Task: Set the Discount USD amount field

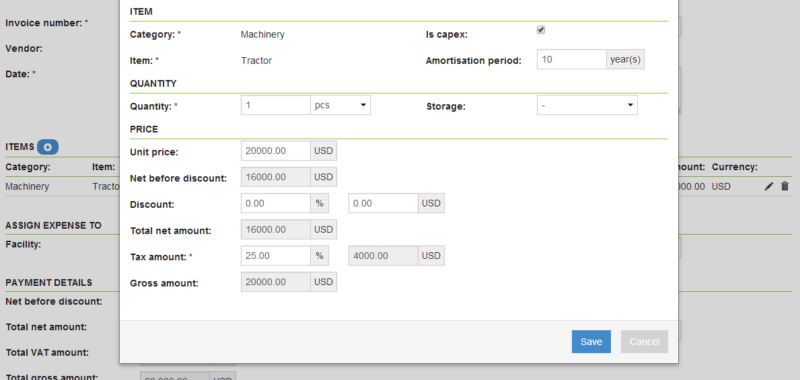Action: pyautogui.click(x=383, y=203)
